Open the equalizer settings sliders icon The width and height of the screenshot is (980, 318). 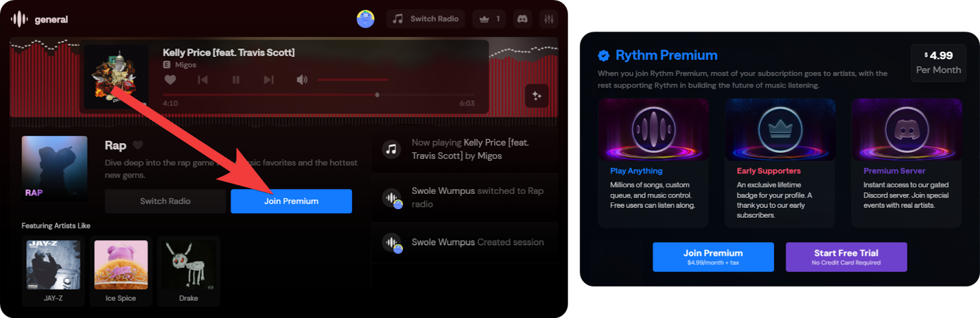pos(549,19)
